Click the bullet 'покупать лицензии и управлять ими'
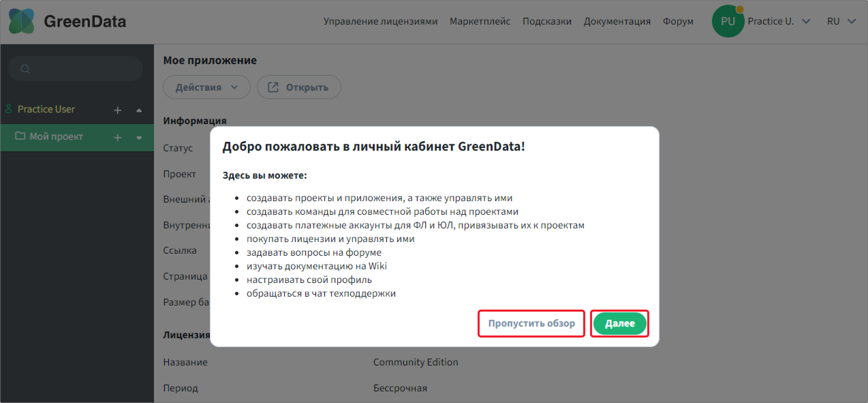The width and height of the screenshot is (868, 403). coord(330,238)
